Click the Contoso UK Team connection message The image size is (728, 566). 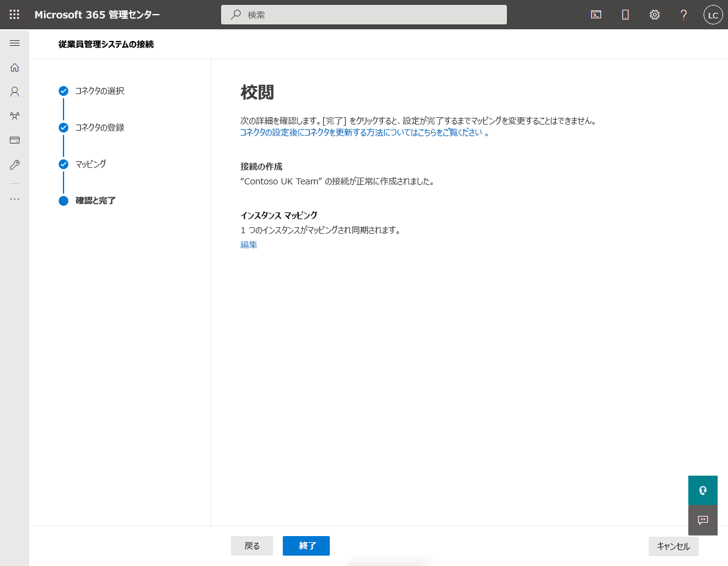click(x=338, y=181)
